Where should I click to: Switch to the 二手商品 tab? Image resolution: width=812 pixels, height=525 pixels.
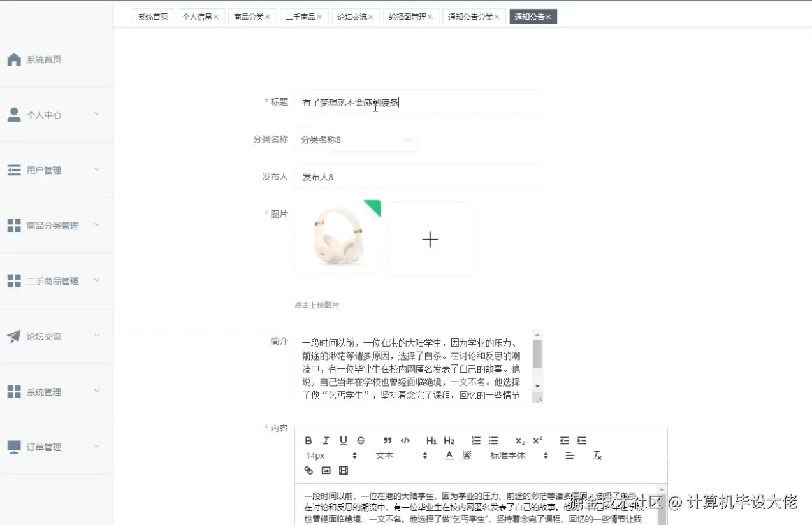[x=300, y=17]
